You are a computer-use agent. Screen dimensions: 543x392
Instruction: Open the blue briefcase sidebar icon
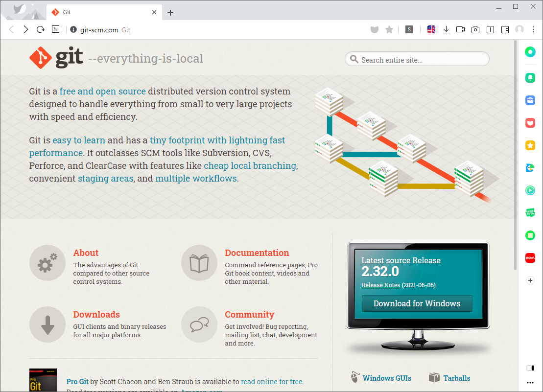coord(530,100)
